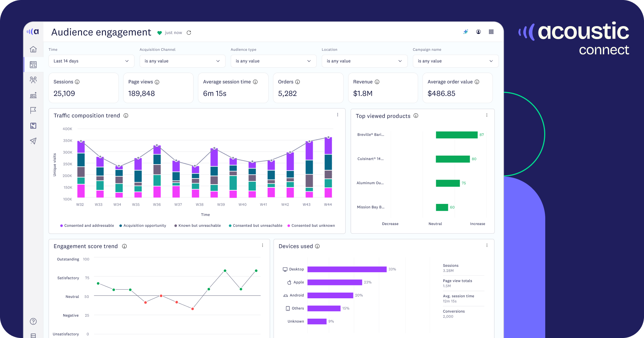Open the user profile icon

(478, 32)
